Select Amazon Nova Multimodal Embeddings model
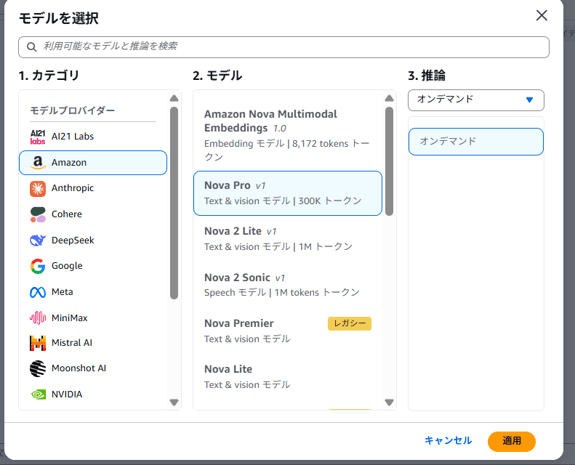Image resolution: width=575 pixels, height=465 pixels. tap(288, 135)
